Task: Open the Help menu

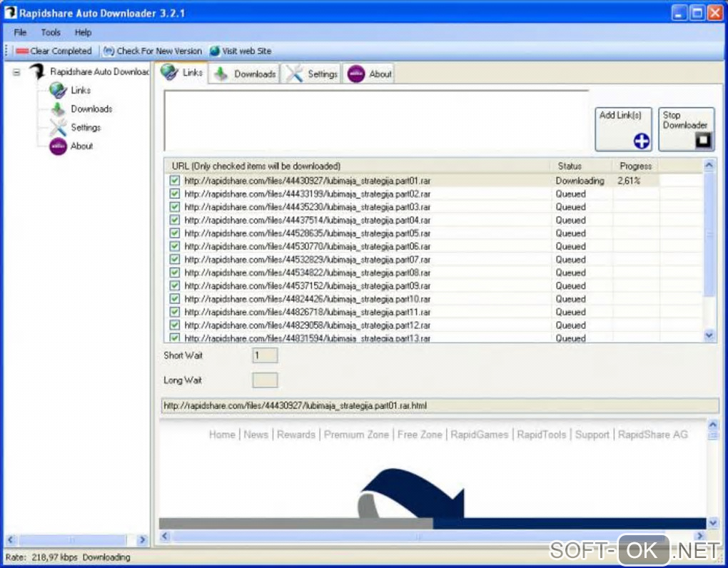Action: click(x=83, y=33)
